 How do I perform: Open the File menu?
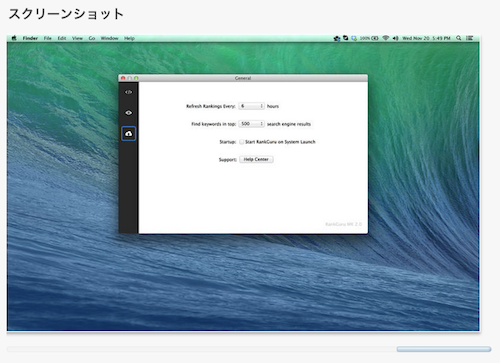pyautogui.click(x=48, y=38)
